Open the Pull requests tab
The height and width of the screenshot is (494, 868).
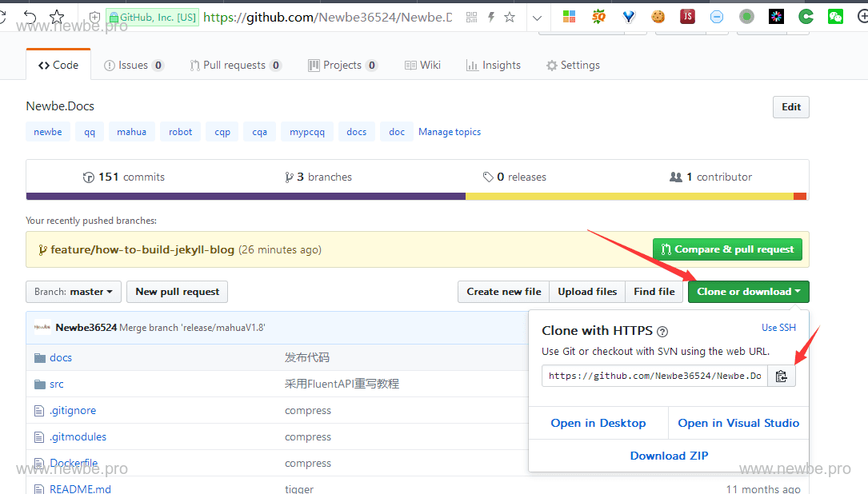coord(235,66)
